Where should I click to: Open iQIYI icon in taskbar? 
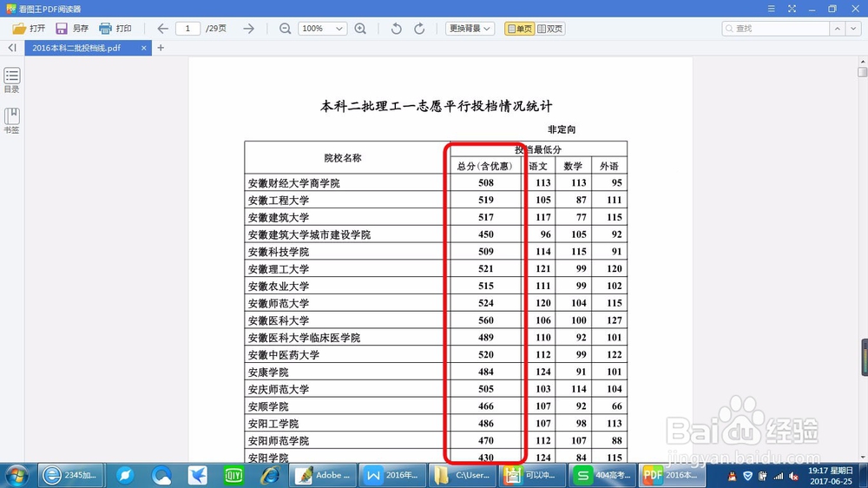233,475
